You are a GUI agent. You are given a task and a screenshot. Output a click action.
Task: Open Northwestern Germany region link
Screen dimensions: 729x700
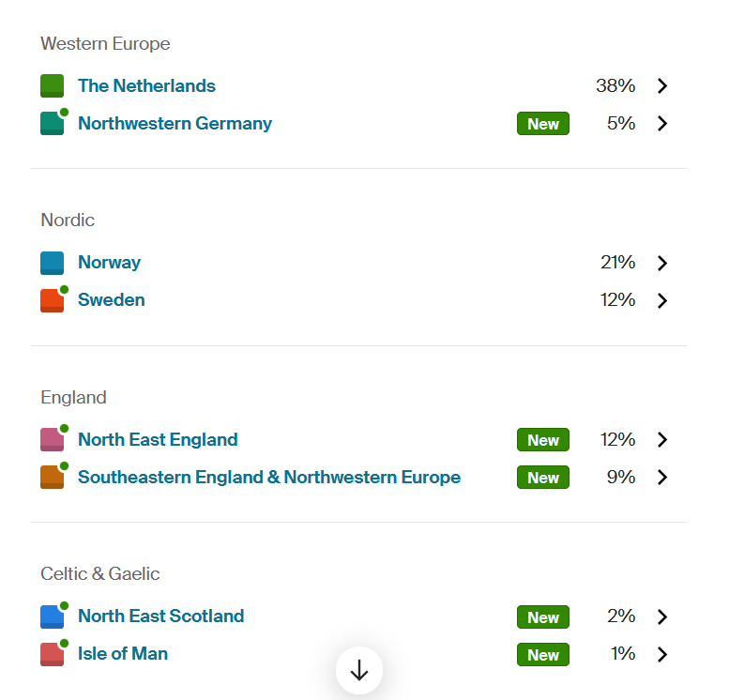coord(175,124)
